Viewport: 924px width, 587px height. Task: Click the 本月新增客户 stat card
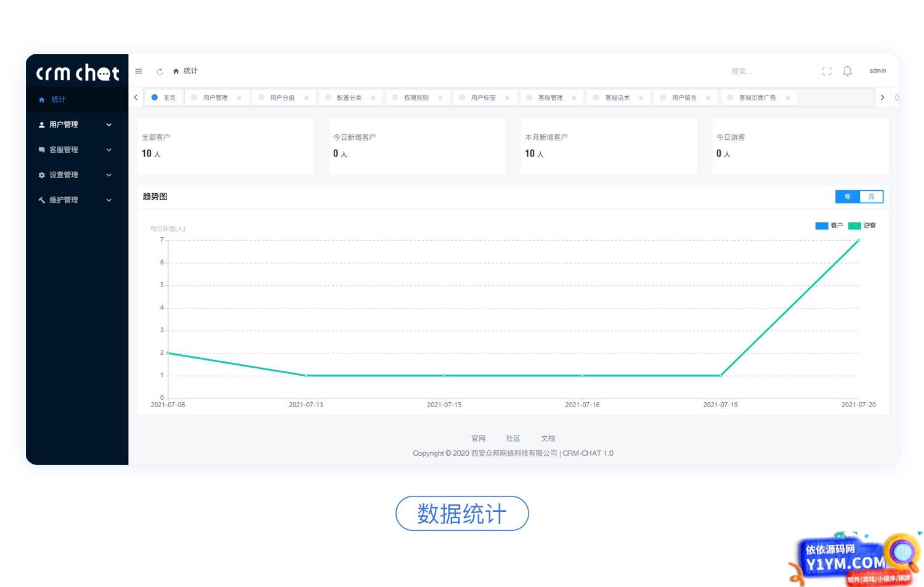[x=609, y=146]
